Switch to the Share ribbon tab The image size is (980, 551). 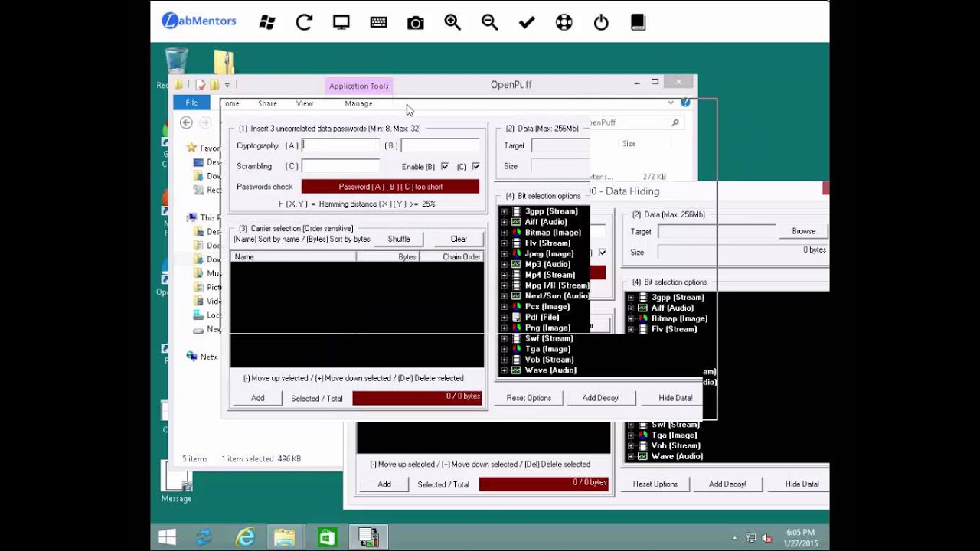pyautogui.click(x=267, y=103)
